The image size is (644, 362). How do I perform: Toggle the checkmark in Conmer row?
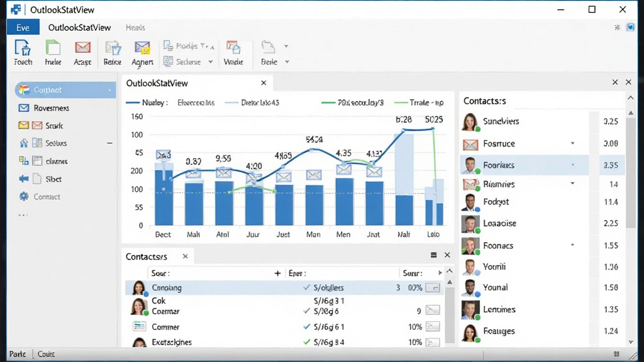(x=306, y=327)
